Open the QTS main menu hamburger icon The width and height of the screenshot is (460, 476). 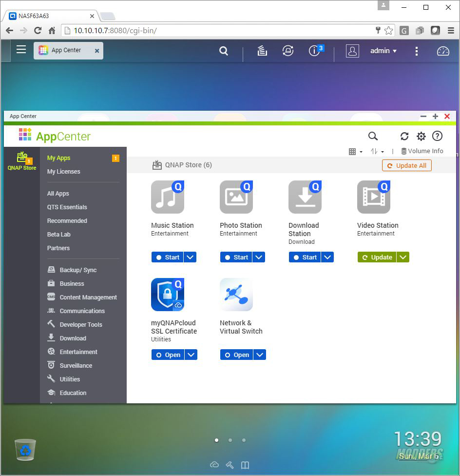[21, 49]
